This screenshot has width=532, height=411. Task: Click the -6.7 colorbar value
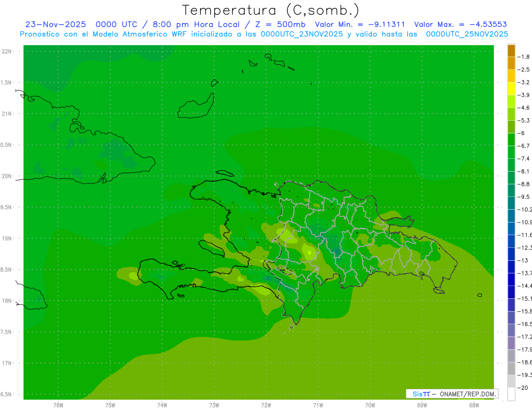point(524,146)
